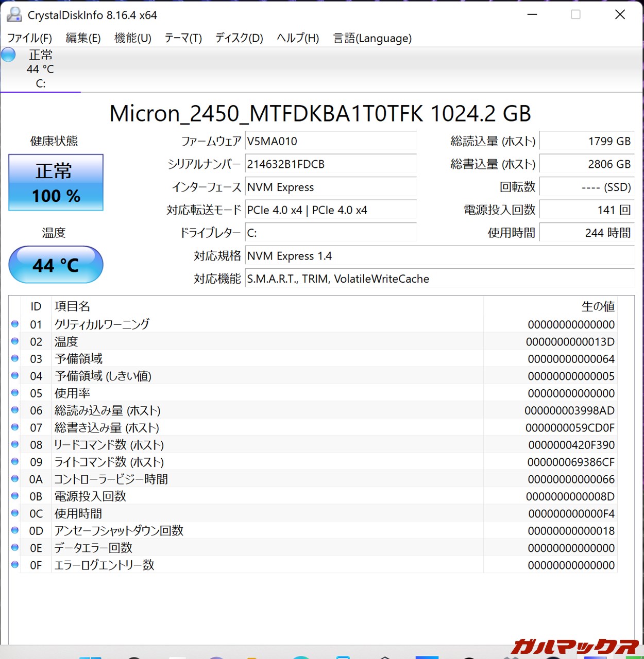Viewport: 644px width, 659px height.
Task: Open the ファイル(F) menu
Action: [x=29, y=38]
